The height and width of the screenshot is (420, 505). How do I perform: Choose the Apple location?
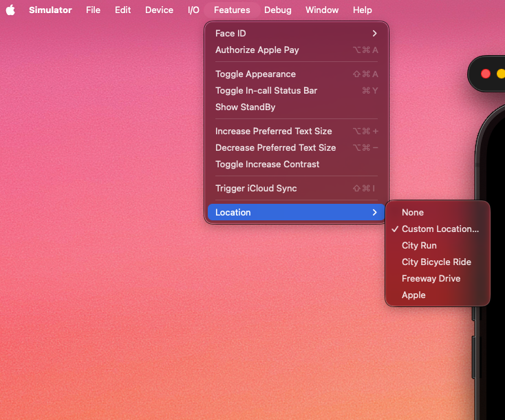tap(438, 295)
